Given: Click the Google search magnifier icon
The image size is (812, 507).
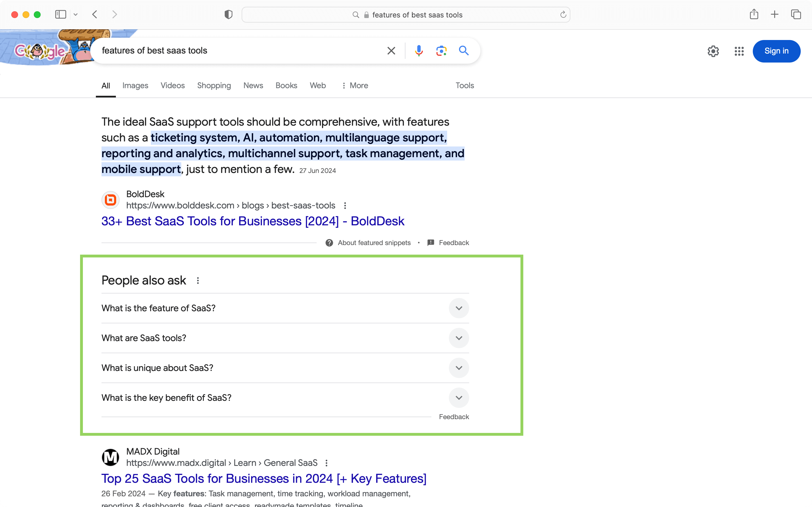Looking at the screenshot, I should click(463, 51).
